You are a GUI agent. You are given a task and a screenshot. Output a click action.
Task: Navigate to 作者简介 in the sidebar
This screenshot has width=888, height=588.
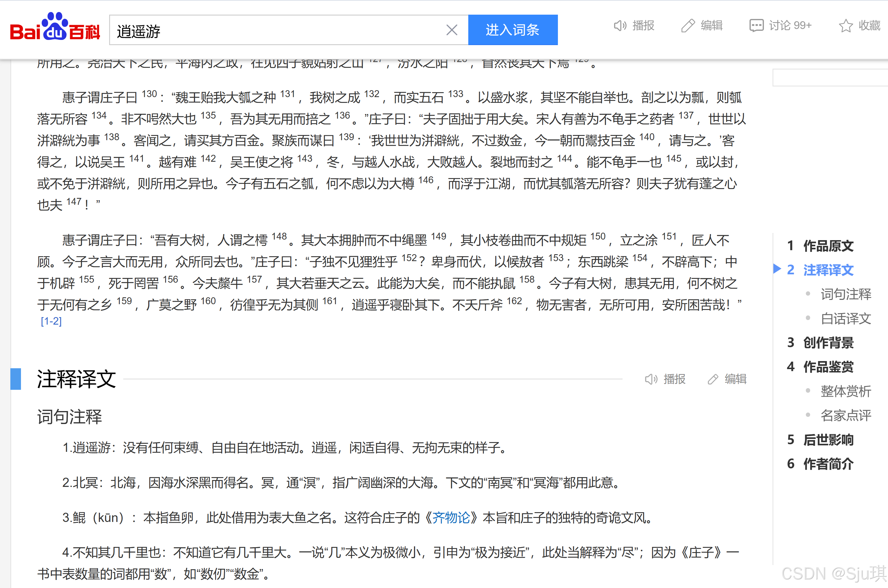pyautogui.click(x=828, y=464)
